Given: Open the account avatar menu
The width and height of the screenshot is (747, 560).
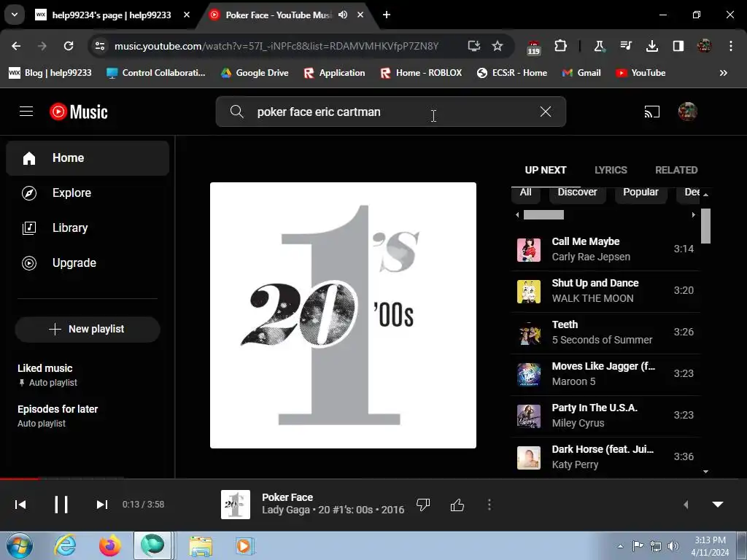Looking at the screenshot, I should click(687, 112).
